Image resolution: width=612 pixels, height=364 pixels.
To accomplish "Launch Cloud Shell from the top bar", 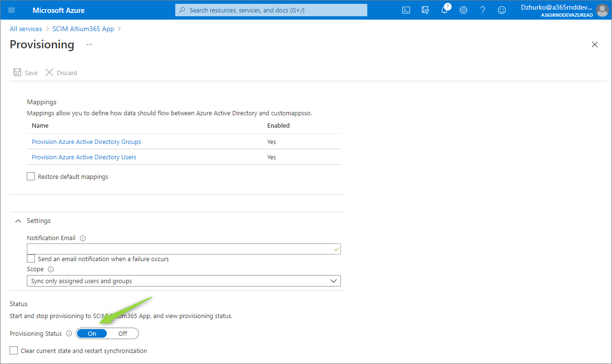I will coord(406,10).
